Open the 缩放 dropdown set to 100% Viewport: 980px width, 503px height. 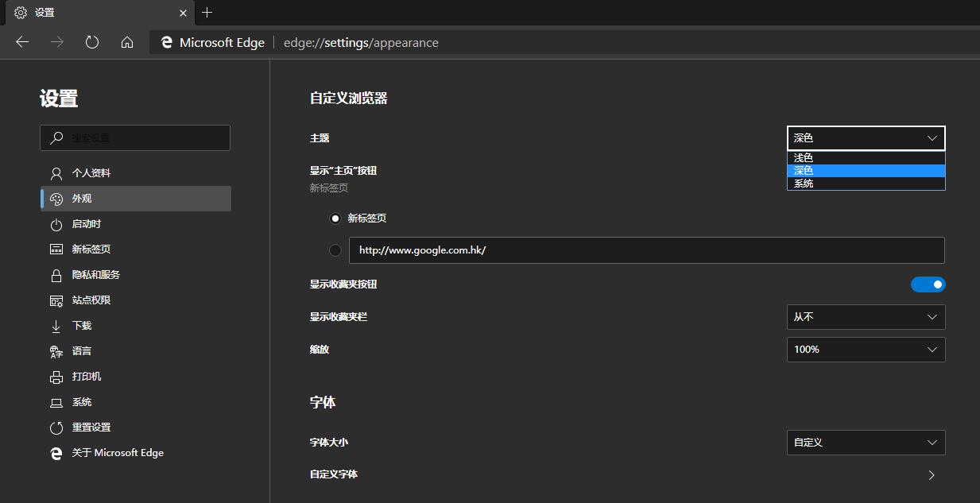click(x=866, y=349)
